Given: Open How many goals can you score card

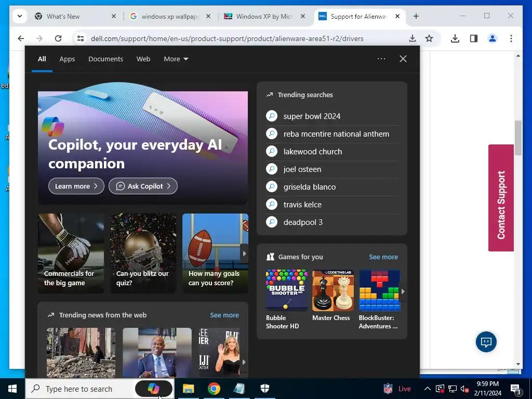Looking at the screenshot, I should (215, 253).
